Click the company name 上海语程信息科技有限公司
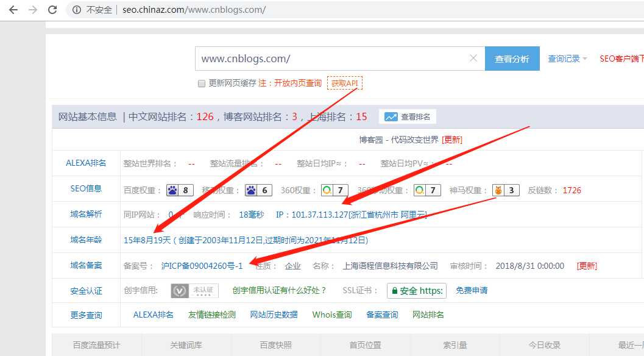The width and height of the screenshot is (644, 356). (x=390, y=266)
